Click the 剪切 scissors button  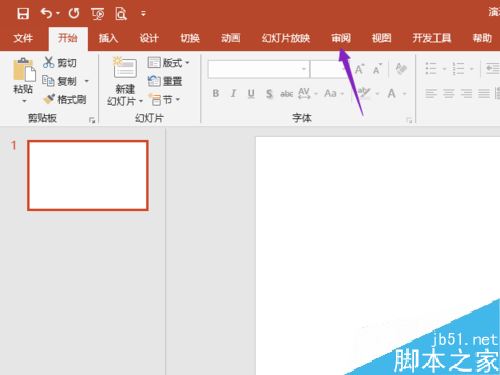[x=60, y=63]
